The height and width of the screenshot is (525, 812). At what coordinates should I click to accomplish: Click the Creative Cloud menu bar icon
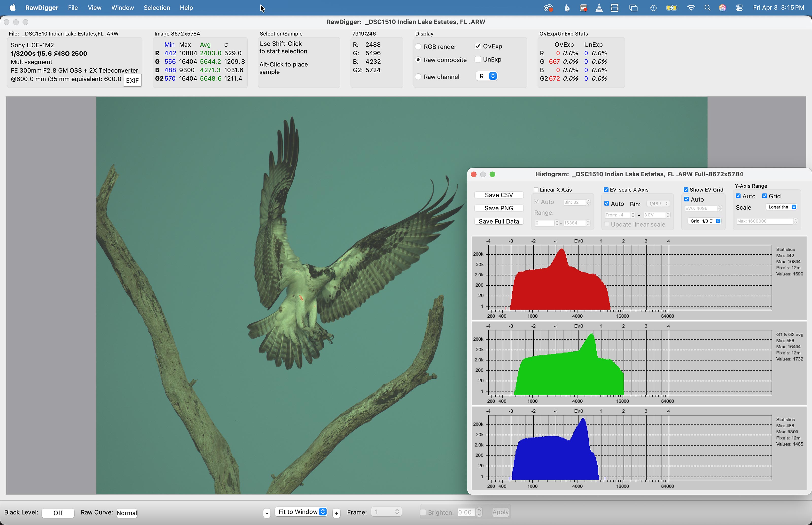point(548,8)
